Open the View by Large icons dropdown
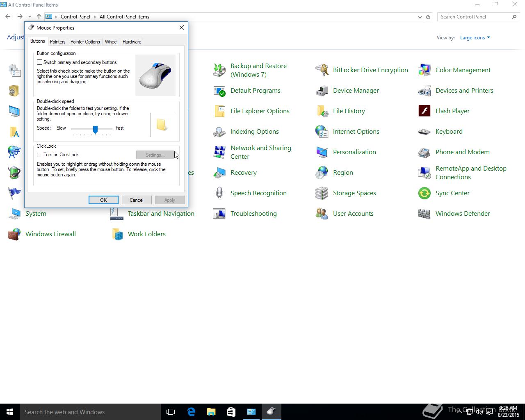Screen dimensions: 525x420 pyautogui.click(x=475, y=38)
